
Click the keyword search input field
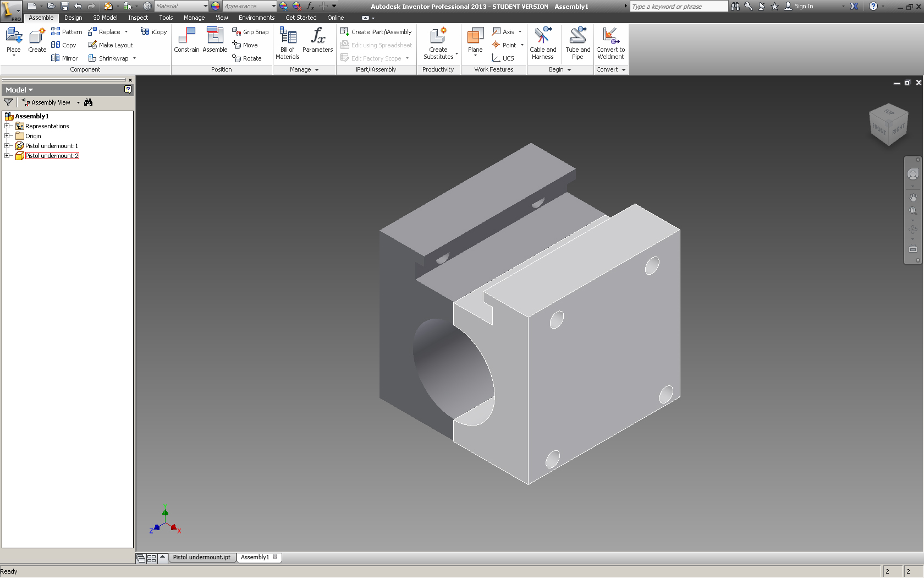[x=679, y=6]
